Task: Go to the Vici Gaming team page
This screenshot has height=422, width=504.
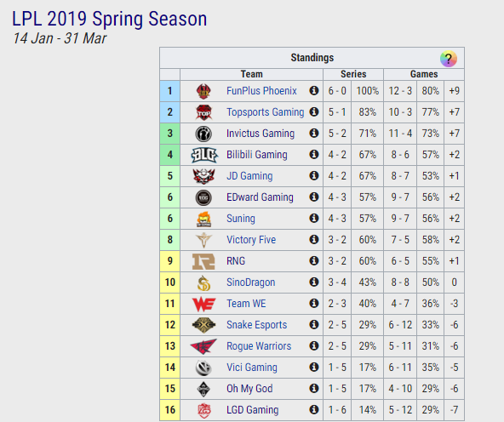Action: pyautogui.click(x=252, y=368)
